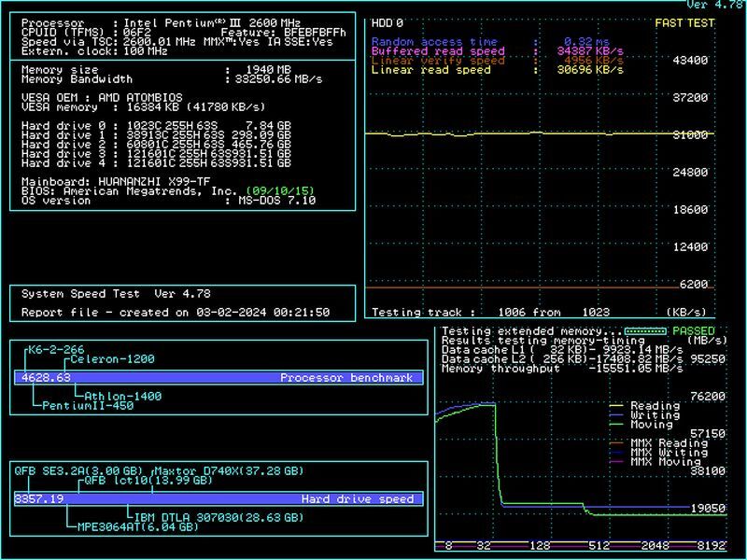Click the QFB SE3.2A(3.00 GB) label
The height and width of the screenshot is (560, 747).
pos(78,471)
